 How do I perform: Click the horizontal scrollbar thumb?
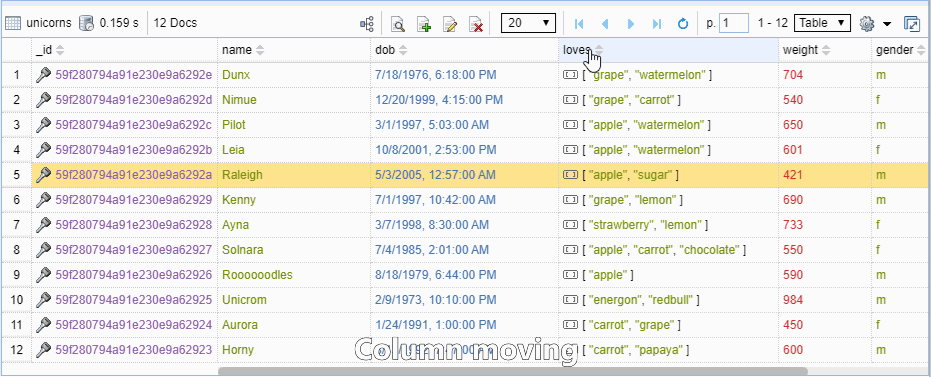coord(513,372)
